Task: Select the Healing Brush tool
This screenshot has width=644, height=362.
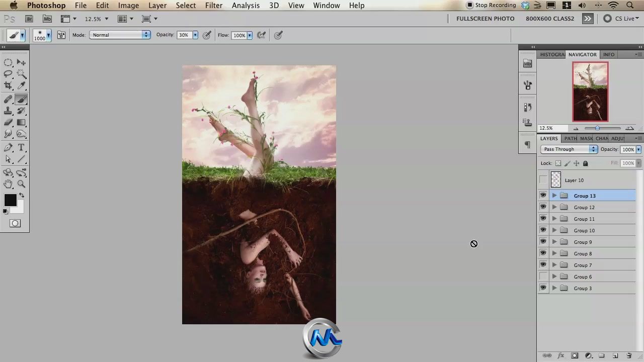Action: [x=9, y=100]
